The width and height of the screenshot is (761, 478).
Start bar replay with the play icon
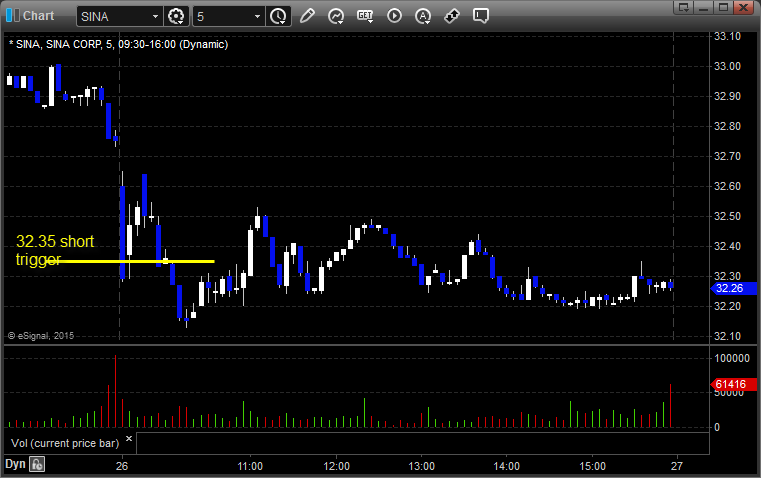[x=394, y=16]
